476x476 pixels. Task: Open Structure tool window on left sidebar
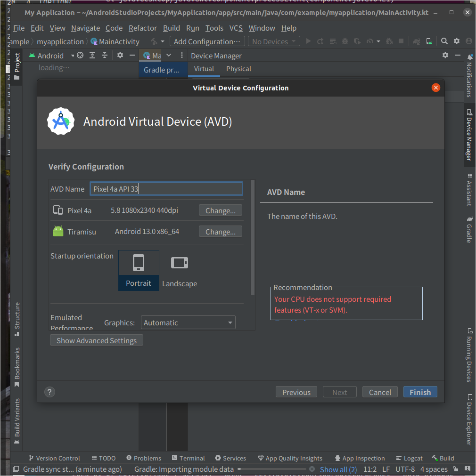tap(17, 319)
